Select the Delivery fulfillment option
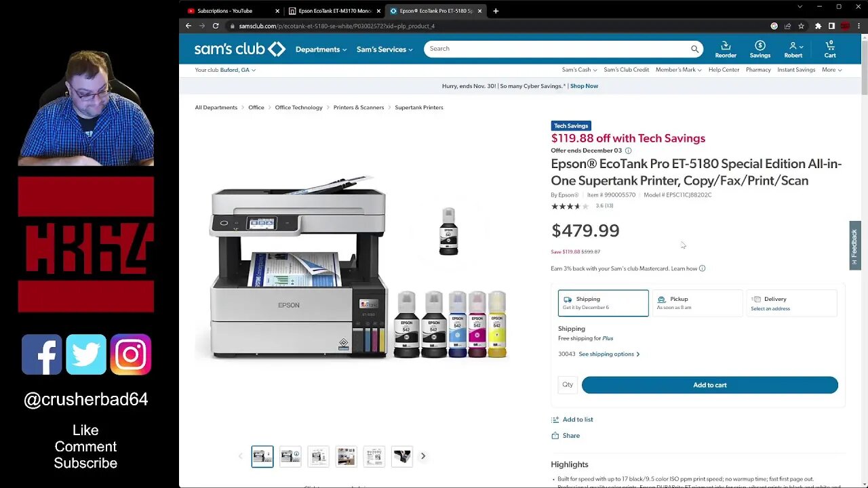Image resolution: width=868 pixels, height=488 pixels. pos(791,303)
